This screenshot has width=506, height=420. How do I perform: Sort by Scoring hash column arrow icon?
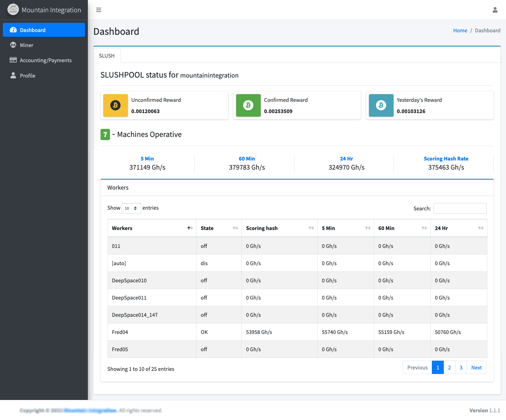click(311, 228)
